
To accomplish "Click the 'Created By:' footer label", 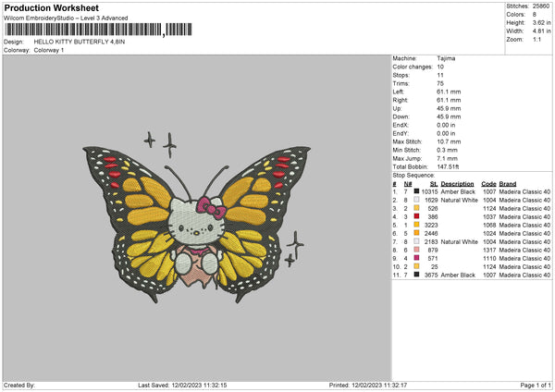I will pos(19,386).
